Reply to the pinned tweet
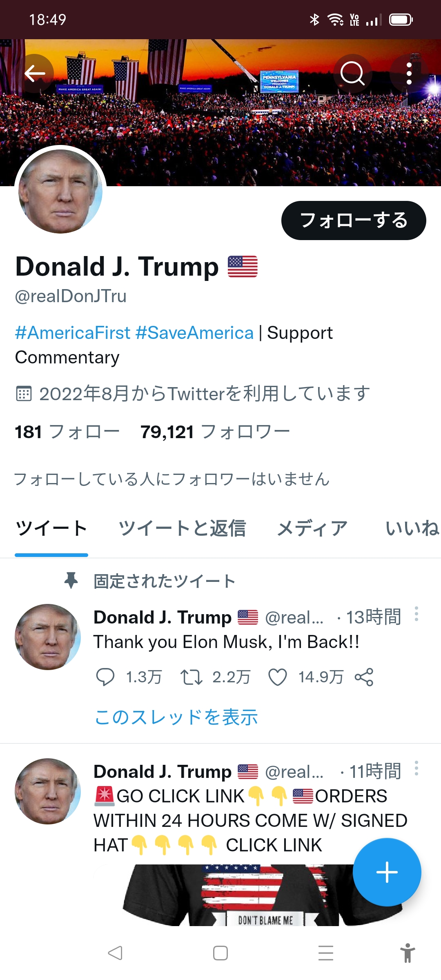The image size is (441, 980). click(x=105, y=677)
